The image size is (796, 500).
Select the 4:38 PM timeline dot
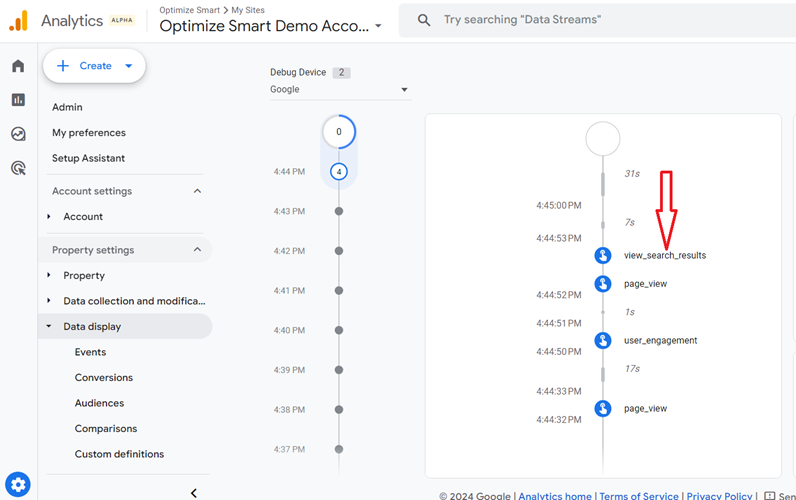coord(339,409)
